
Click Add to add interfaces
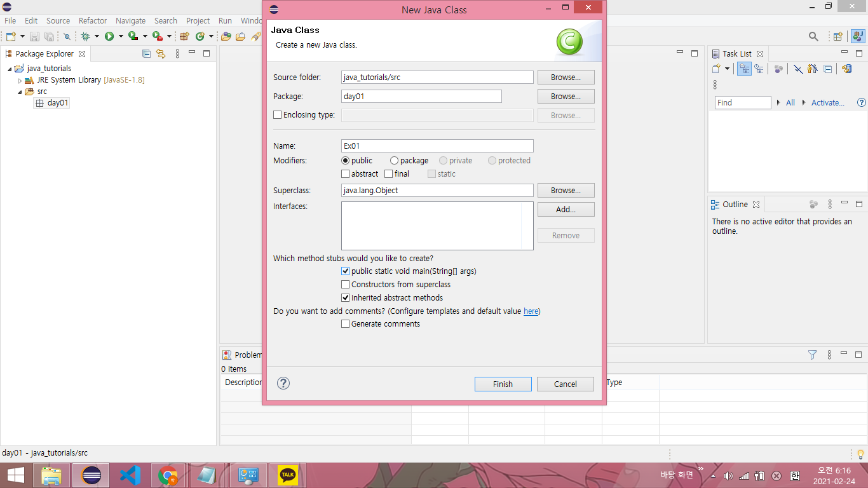566,209
